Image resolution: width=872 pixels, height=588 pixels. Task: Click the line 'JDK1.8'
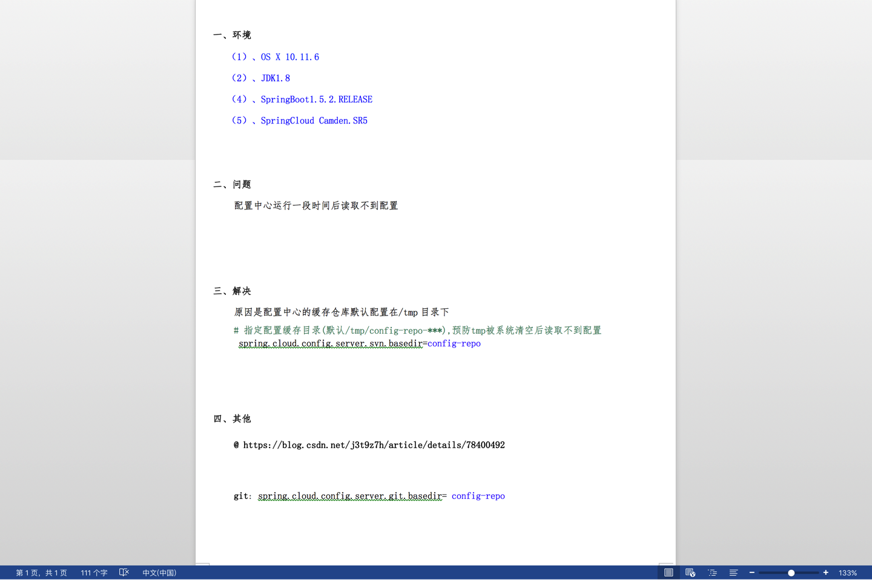click(x=276, y=78)
